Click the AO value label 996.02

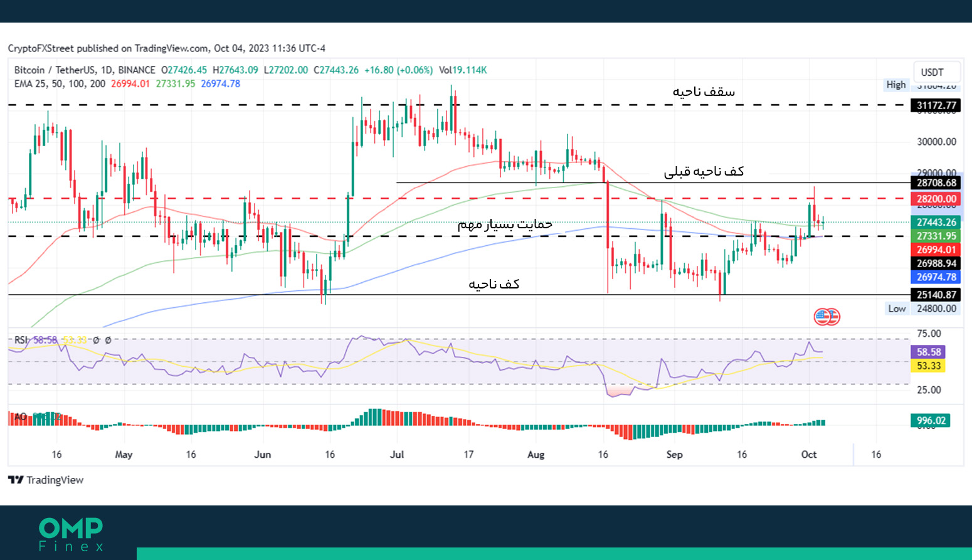coord(931,420)
